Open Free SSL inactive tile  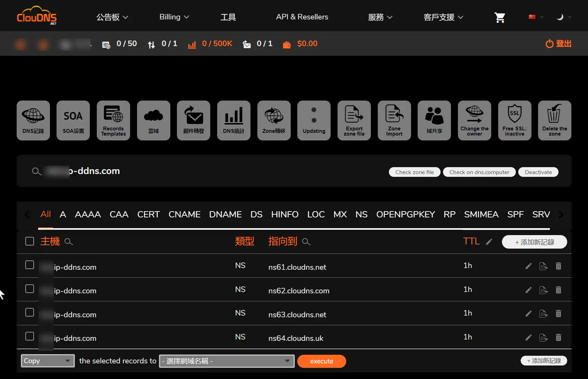(x=515, y=120)
